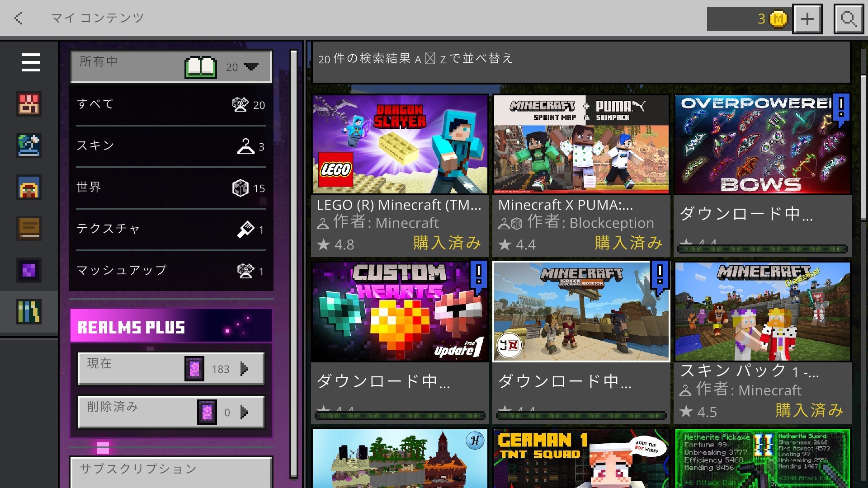The width and height of the screenshot is (868, 488).
Task: Click the exclamation badge on Custom Hearts
Action: [x=479, y=277]
